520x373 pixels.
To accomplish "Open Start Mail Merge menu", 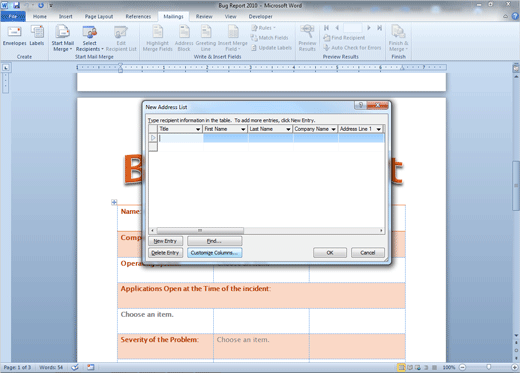I will pyautogui.click(x=62, y=38).
